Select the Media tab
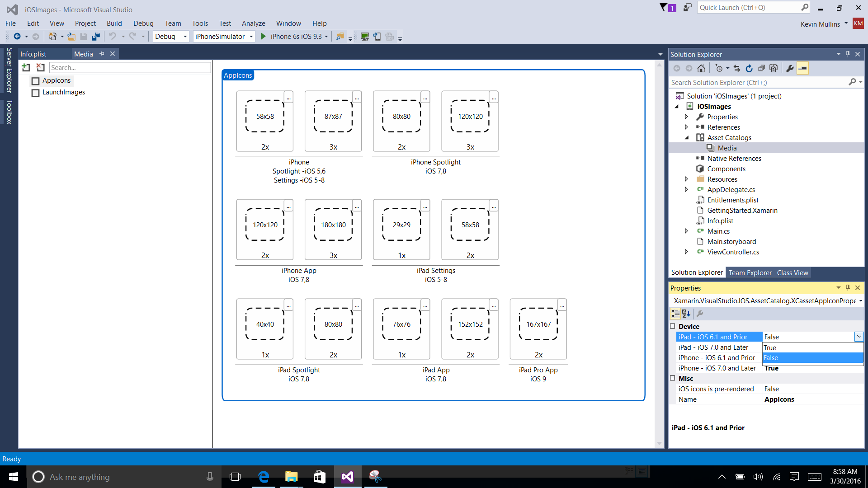Image resolution: width=868 pixels, height=488 pixels. pyautogui.click(x=84, y=54)
